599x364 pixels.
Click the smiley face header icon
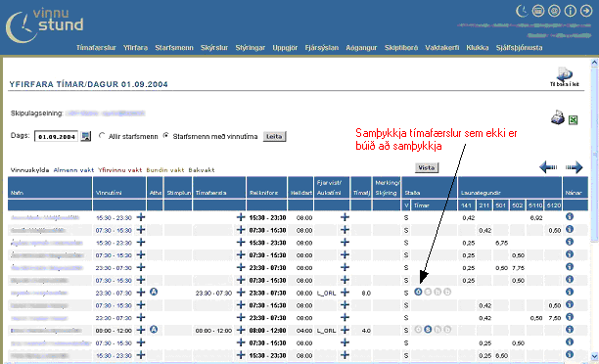tap(554, 11)
